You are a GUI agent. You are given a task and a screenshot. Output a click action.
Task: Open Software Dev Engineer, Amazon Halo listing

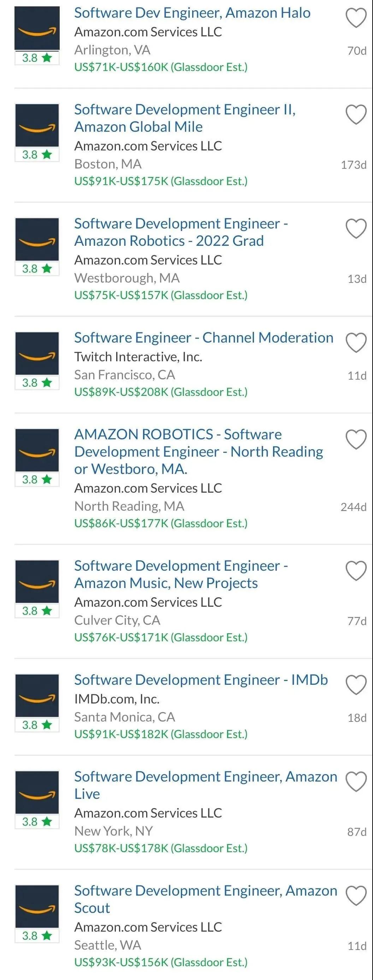pyautogui.click(x=192, y=13)
